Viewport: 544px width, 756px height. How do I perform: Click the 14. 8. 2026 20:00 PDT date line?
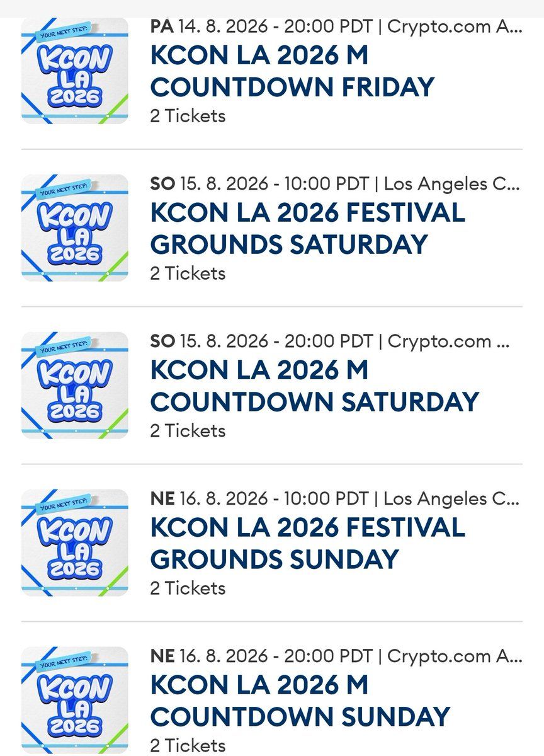336,26
